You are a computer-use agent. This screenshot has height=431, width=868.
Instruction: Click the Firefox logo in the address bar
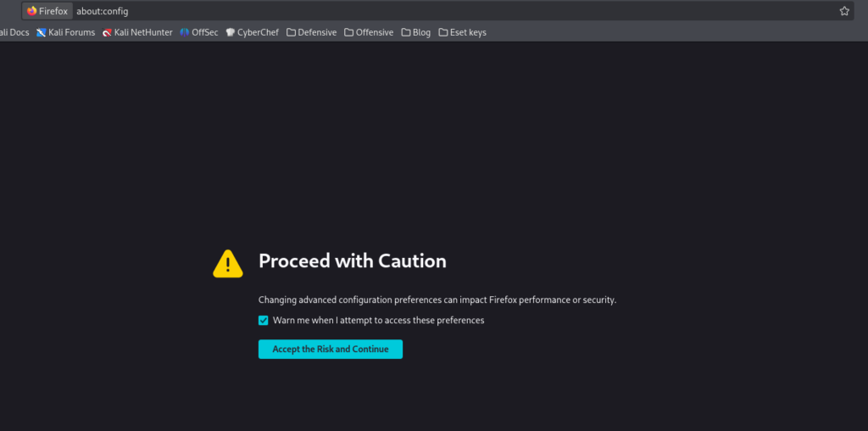click(x=32, y=11)
